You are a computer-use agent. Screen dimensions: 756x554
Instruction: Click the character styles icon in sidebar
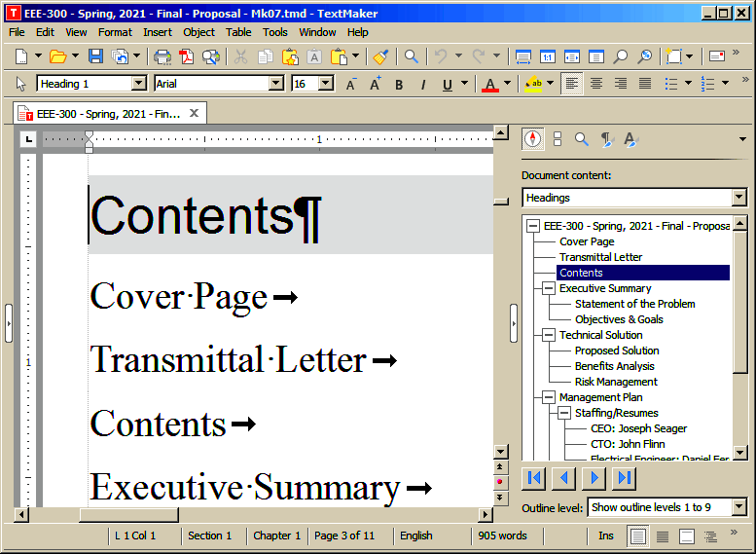point(630,139)
